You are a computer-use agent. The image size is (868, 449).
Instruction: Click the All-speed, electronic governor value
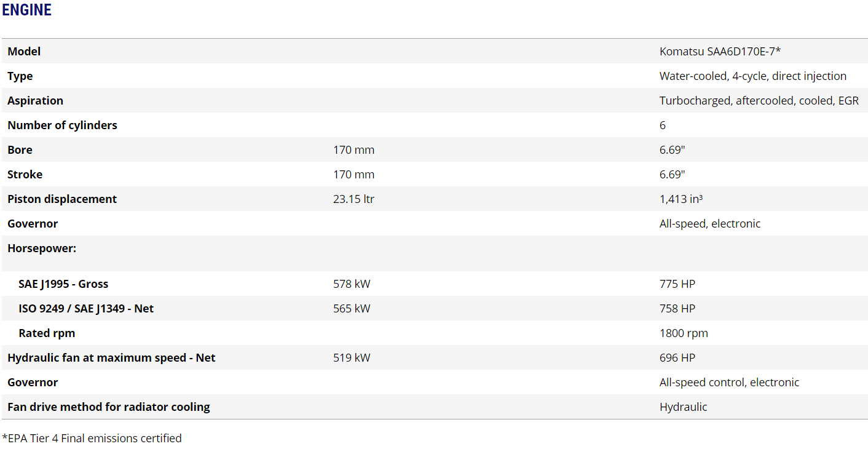tap(709, 224)
